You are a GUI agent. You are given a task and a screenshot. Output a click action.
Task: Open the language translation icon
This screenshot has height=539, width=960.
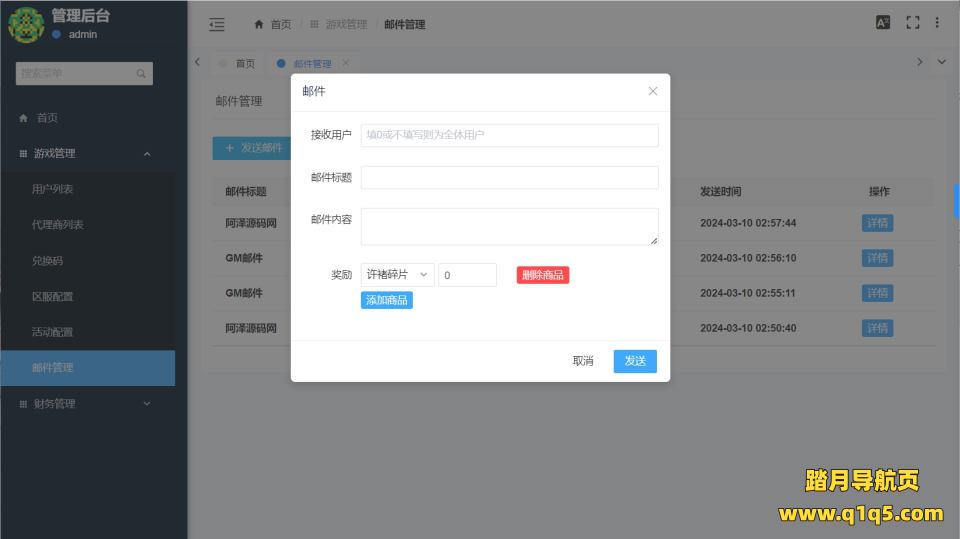883,23
